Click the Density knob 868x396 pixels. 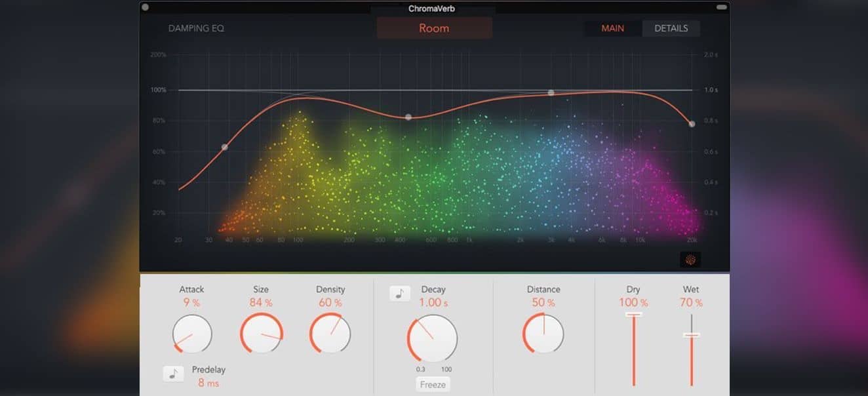pyautogui.click(x=330, y=334)
